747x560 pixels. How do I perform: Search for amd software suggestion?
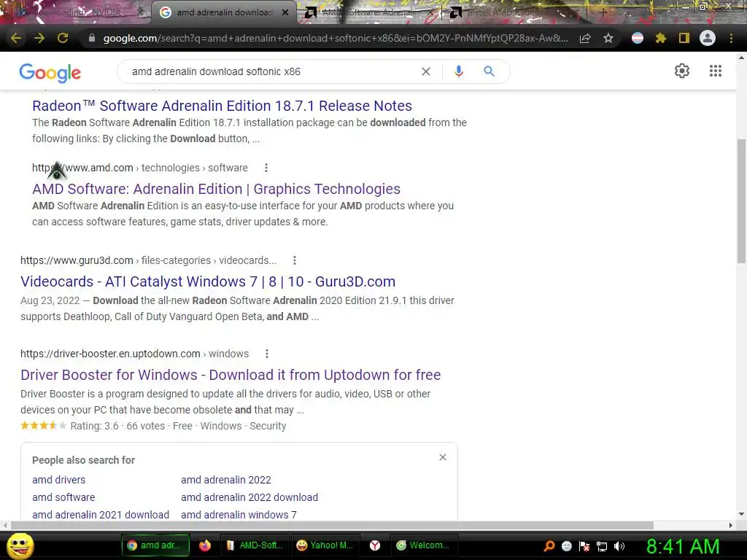(x=63, y=497)
